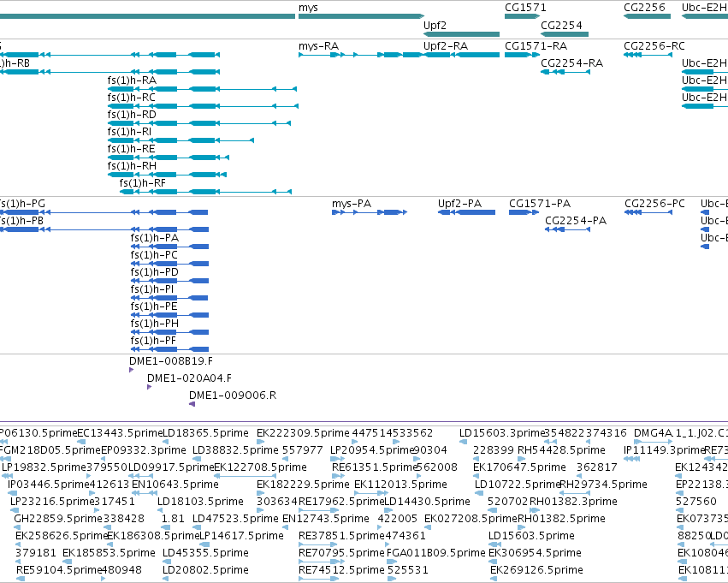This screenshot has height=583, width=728.
Task: Click the CG2254 gene bar
Action: [x=565, y=34]
